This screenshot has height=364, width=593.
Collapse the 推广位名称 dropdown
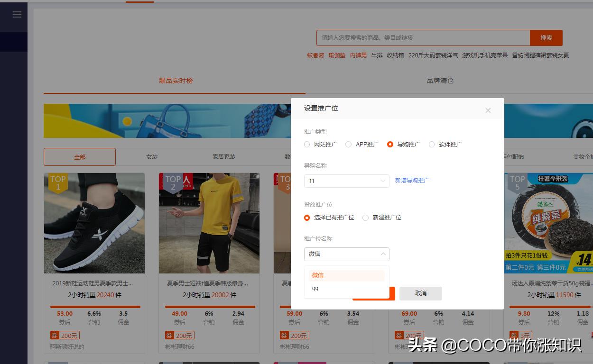[x=382, y=254]
